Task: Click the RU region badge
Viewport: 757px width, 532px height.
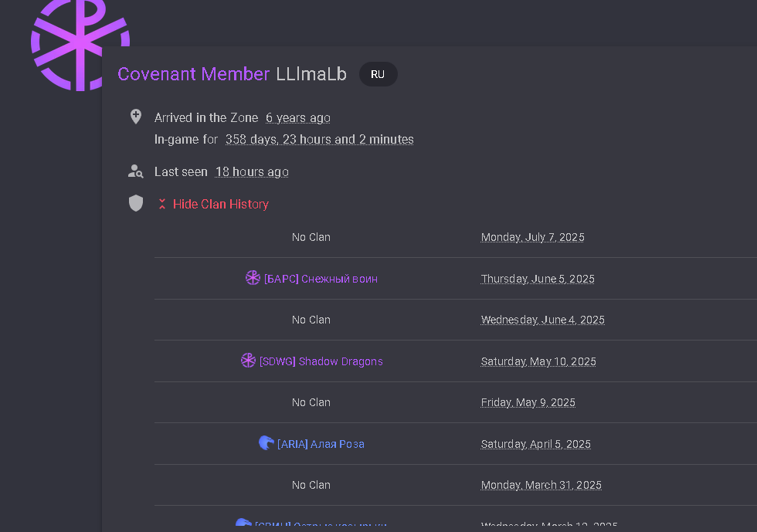Action: [378, 74]
